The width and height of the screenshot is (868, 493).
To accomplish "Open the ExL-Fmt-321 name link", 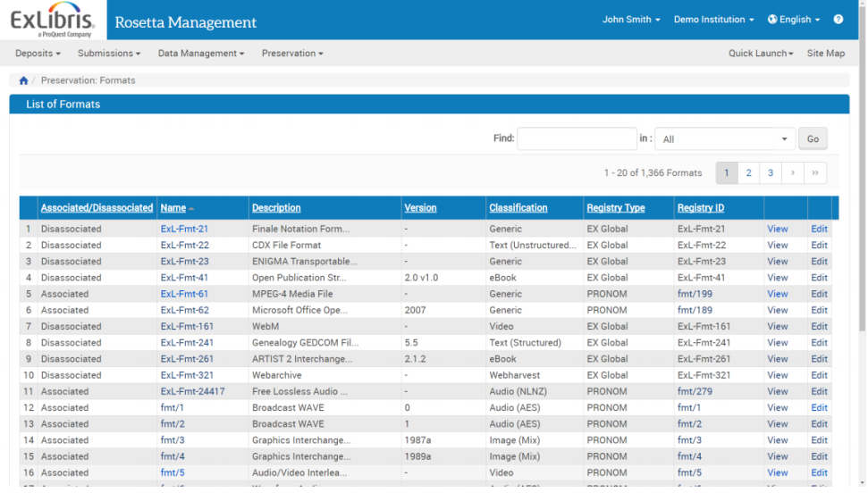I will pyautogui.click(x=187, y=375).
